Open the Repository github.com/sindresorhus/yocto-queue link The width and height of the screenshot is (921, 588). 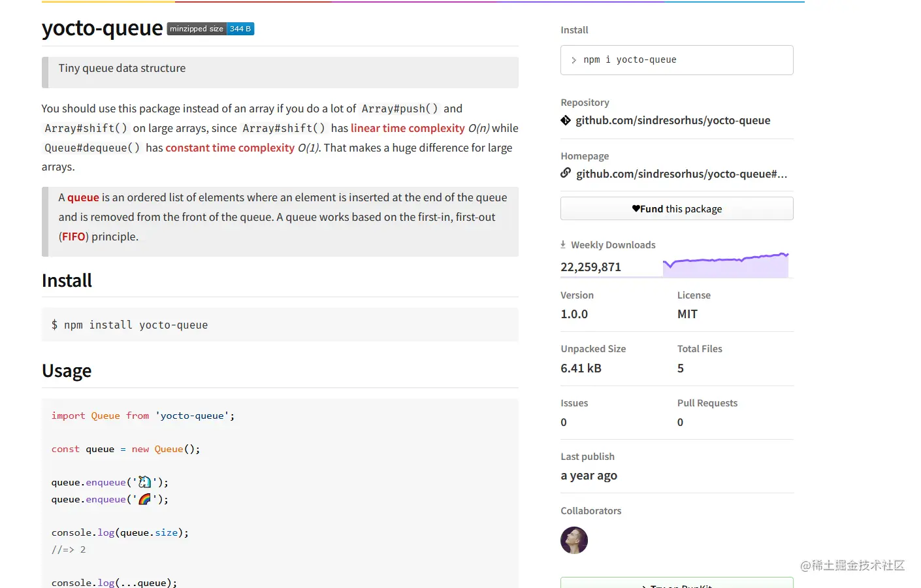[x=673, y=120]
